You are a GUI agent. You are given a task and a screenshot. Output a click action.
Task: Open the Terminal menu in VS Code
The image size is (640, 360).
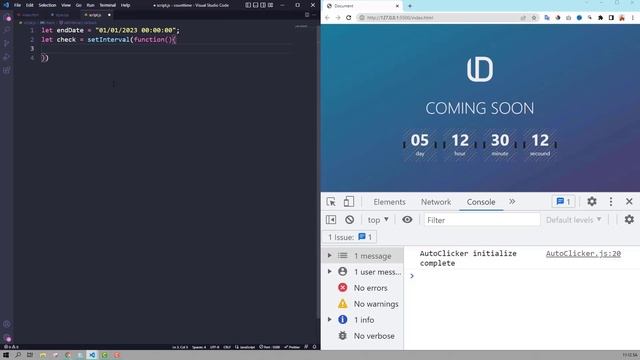108,5
